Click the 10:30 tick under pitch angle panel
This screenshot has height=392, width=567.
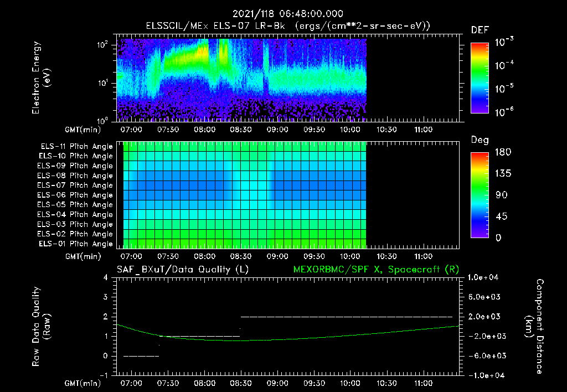[x=386, y=256]
